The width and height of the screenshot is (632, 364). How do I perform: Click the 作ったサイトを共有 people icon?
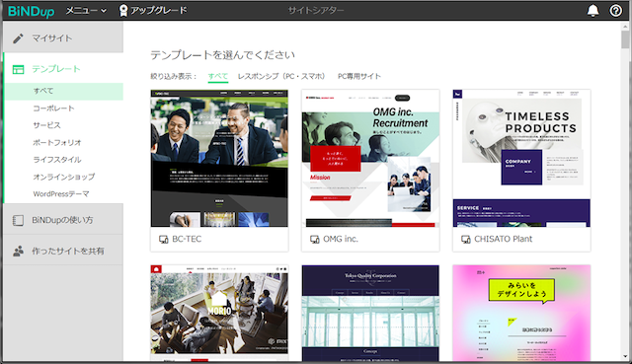pyautogui.click(x=18, y=251)
